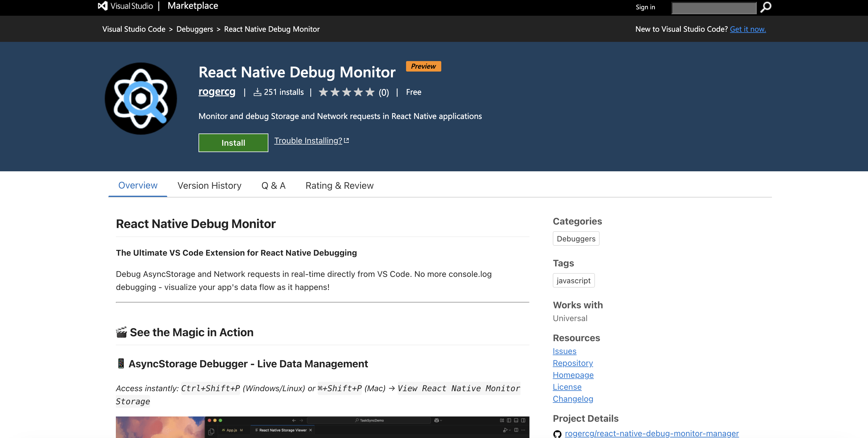This screenshot has width=868, height=438.
Task: Click Sign in
Action: [x=645, y=7]
